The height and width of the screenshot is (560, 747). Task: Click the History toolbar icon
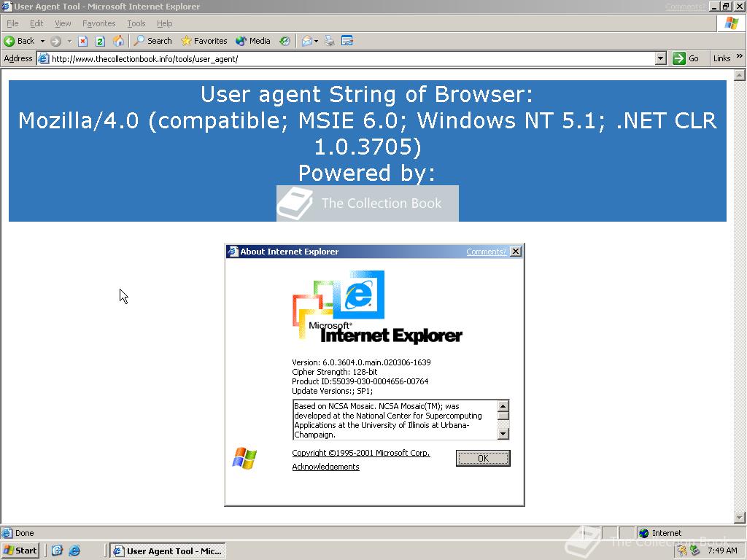285,41
